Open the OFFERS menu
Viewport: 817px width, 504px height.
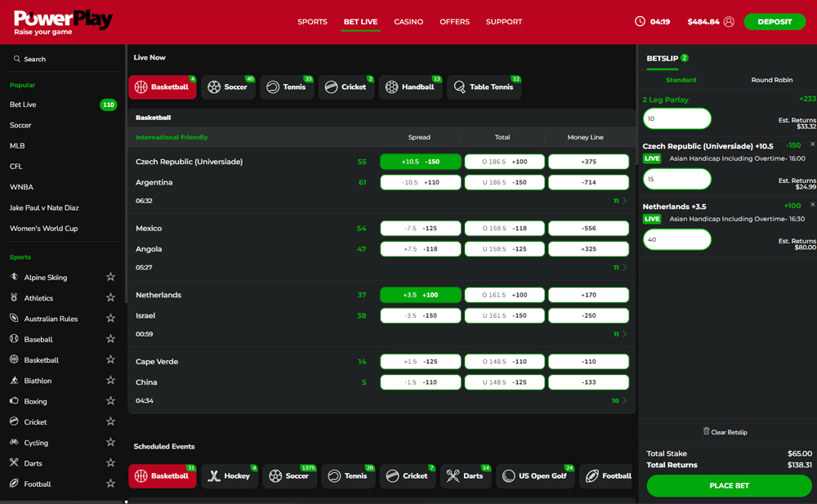coord(454,22)
